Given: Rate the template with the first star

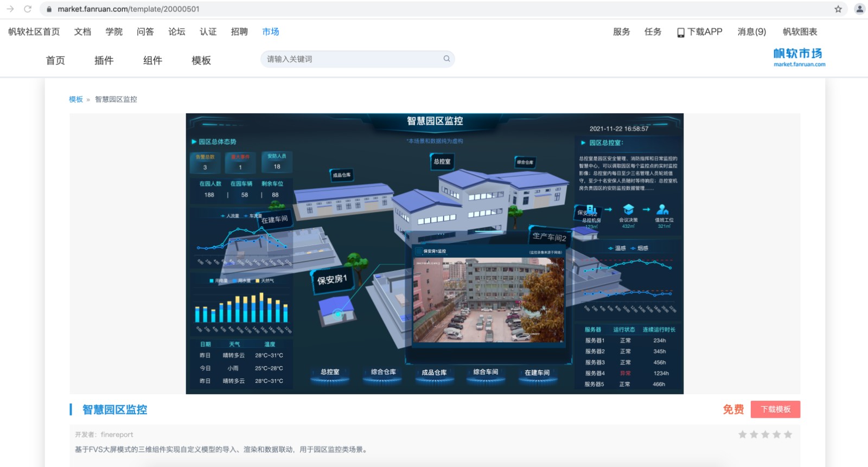Looking at the screenshot, I should tap(743, 434).
